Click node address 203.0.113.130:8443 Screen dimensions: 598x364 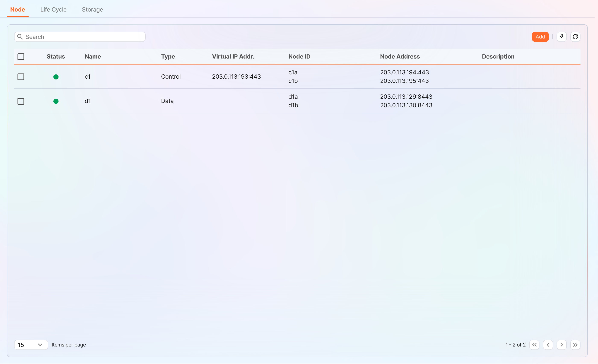click(x=406, y=105)
